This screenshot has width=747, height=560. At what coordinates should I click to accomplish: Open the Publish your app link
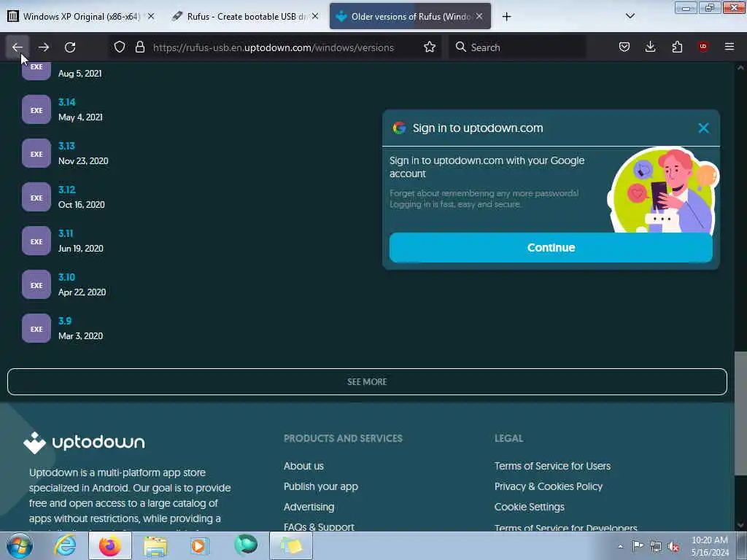pos(321,486)
